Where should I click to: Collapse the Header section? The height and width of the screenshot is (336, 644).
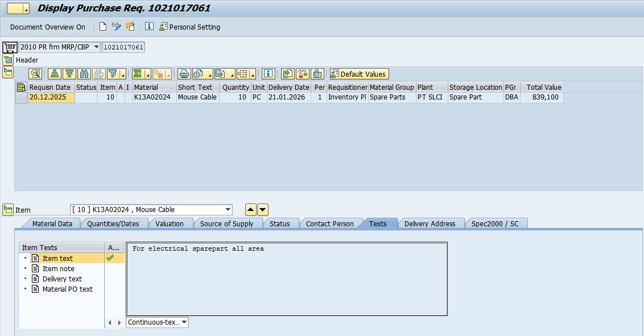(8, 60)
